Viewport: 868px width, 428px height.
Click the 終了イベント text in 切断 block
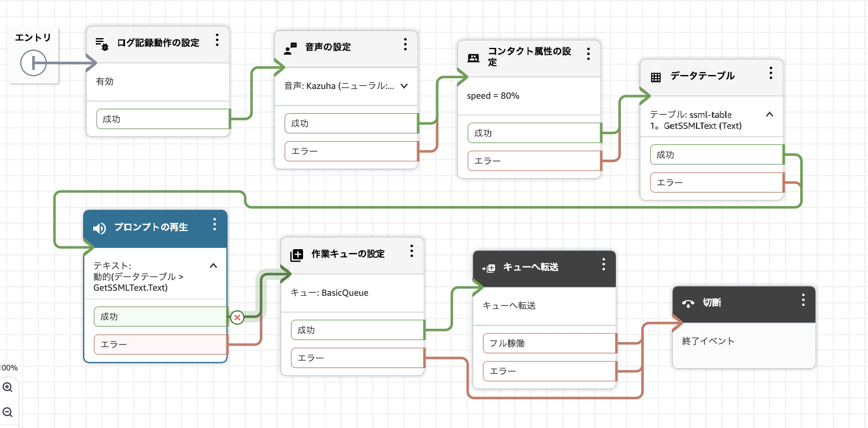tap(708, 341)
